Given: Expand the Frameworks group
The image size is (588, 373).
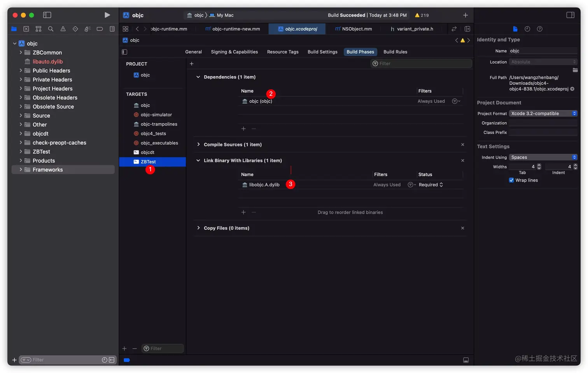Looking at the screenshot, I should tap(21, 170).
